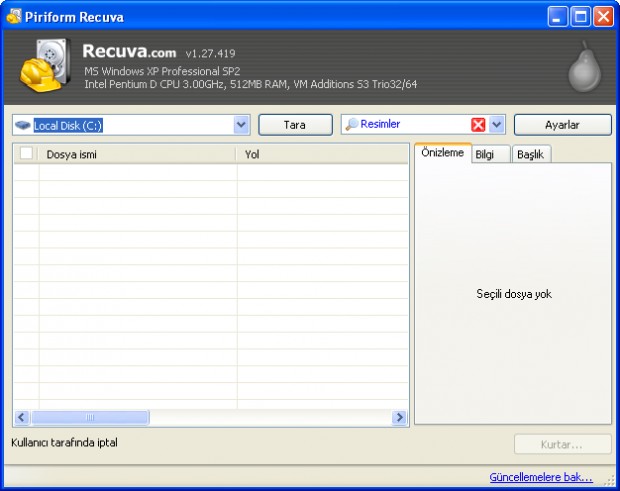The height and width of the screenshot is (491, 620).
Task: Click the Piriform pear logo
Action: [x=584, y=67]
